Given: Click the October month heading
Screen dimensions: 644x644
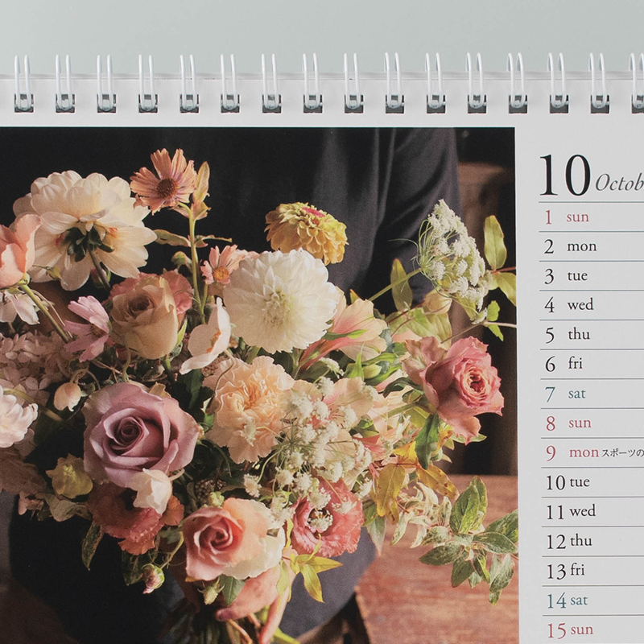Looking at the screenshot, I should [x=620, y=183].
